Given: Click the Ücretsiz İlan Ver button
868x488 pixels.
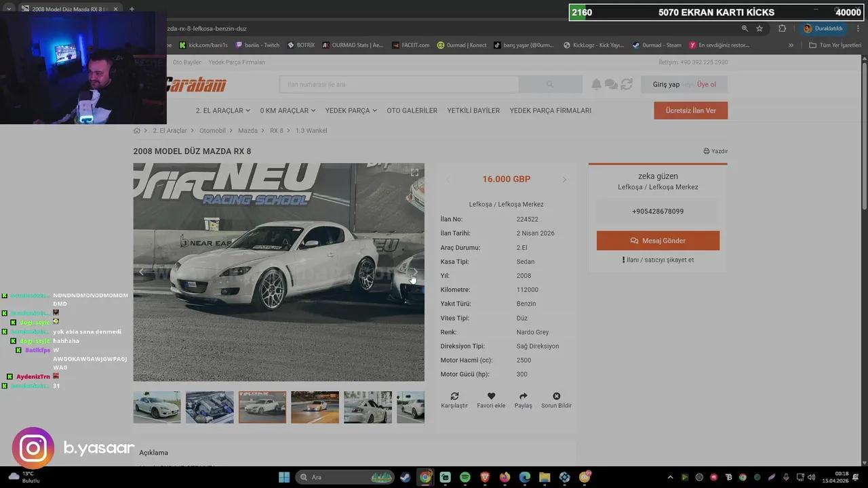Looking at the screenshot, I should pos(690,110).
